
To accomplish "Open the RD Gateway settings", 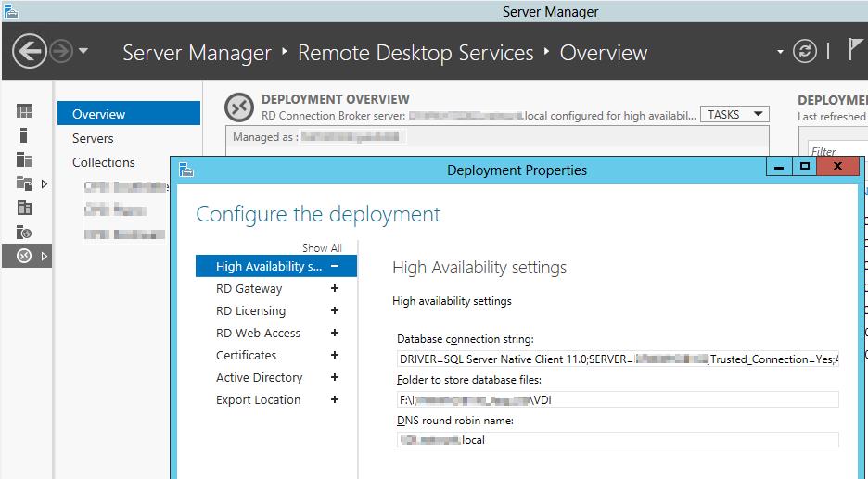I will pyautogui.click(x=249, y=289).
